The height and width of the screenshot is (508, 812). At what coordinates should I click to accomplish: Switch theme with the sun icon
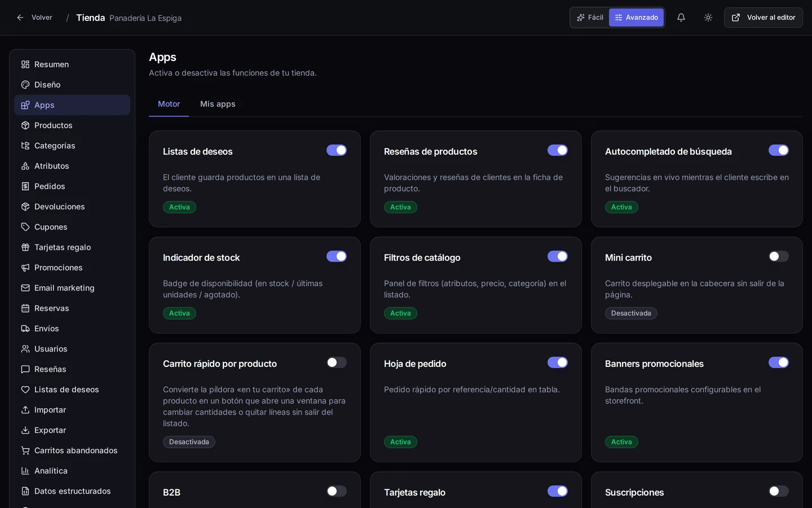coord(708,17)
